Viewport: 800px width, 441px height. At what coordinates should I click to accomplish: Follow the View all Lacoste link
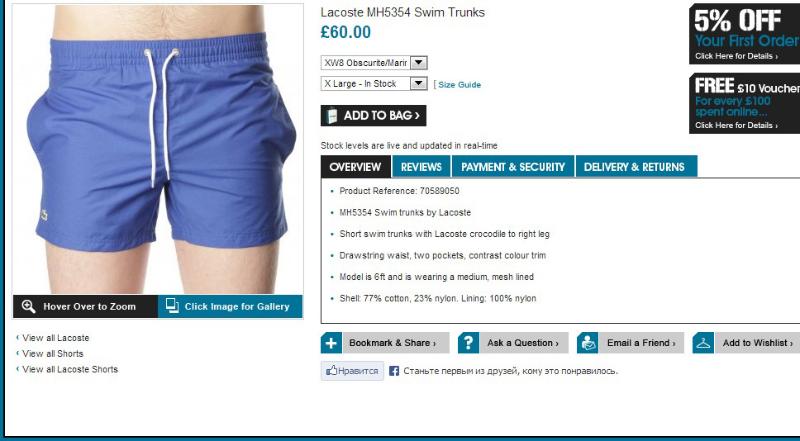56,338
